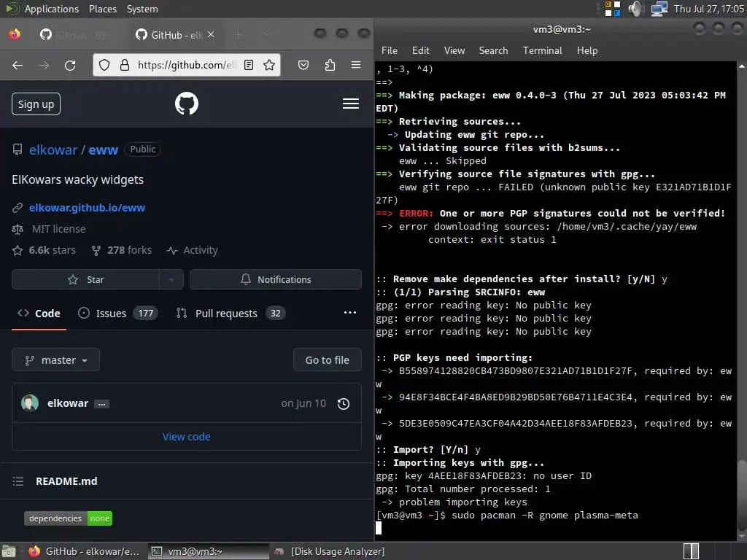
Task: List all Firefox tabs chevron
Action: click(267, 34)
